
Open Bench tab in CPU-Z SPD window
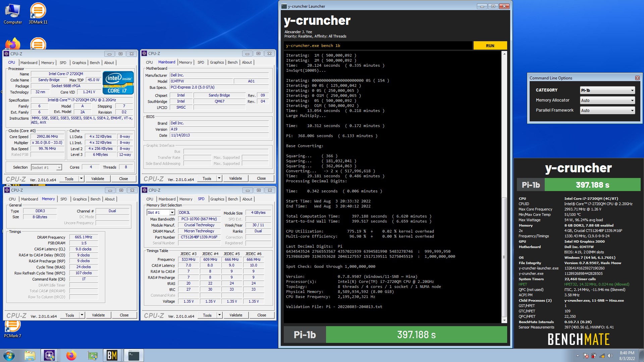pos(233,199)
